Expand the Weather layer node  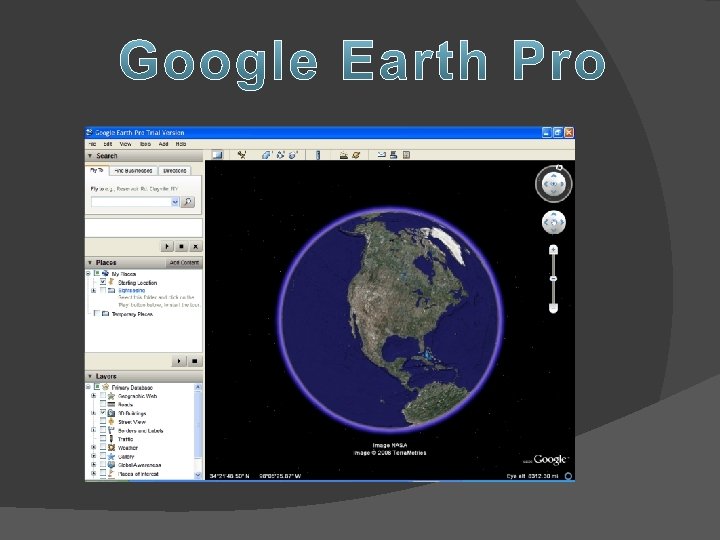tap(94, 447)
